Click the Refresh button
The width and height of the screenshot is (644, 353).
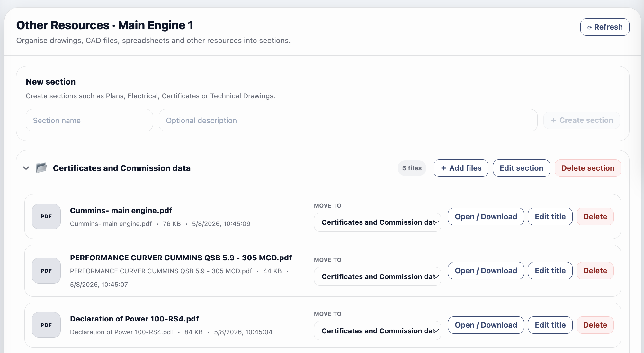604,27
